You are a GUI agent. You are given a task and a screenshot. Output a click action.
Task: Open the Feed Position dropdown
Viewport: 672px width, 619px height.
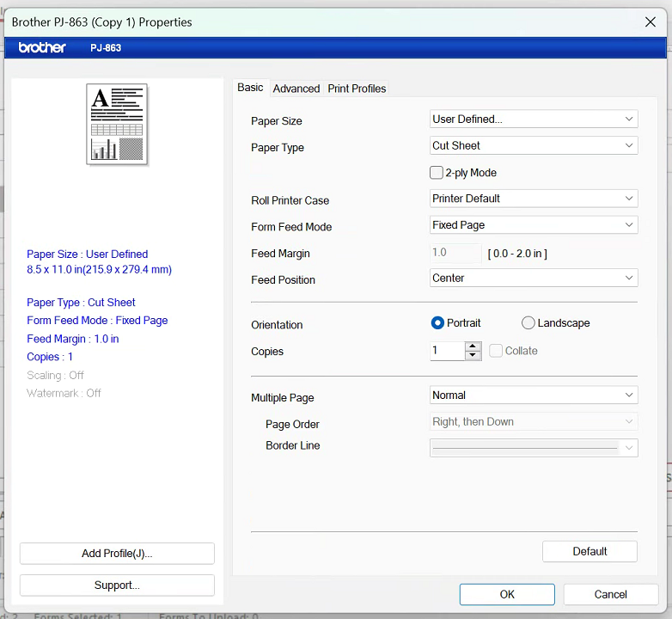coord(534,279)
